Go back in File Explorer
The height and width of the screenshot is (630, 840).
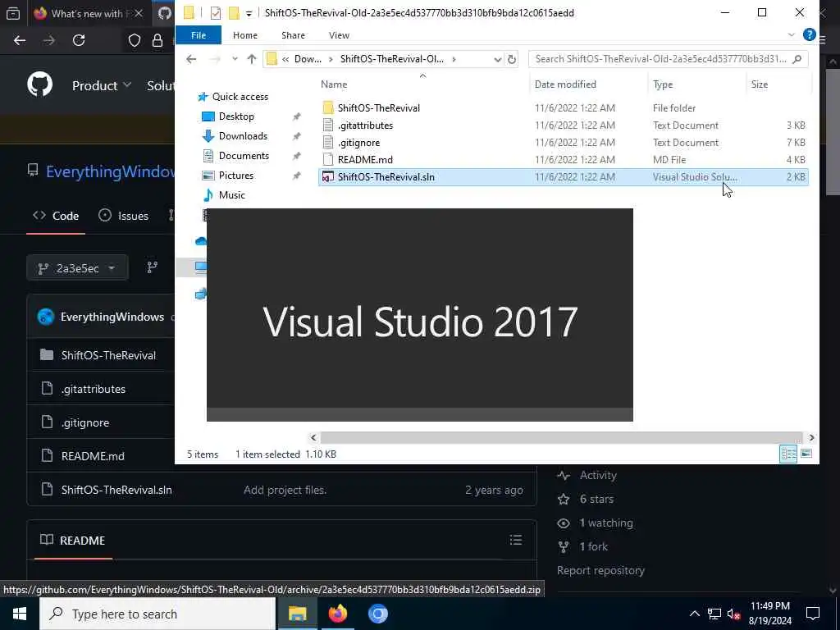coord(191,59)
